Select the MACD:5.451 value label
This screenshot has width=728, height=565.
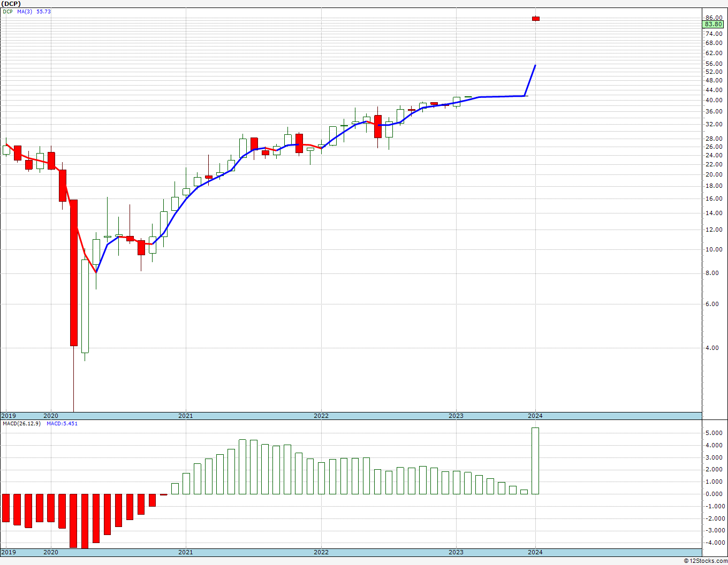point(62,424)
